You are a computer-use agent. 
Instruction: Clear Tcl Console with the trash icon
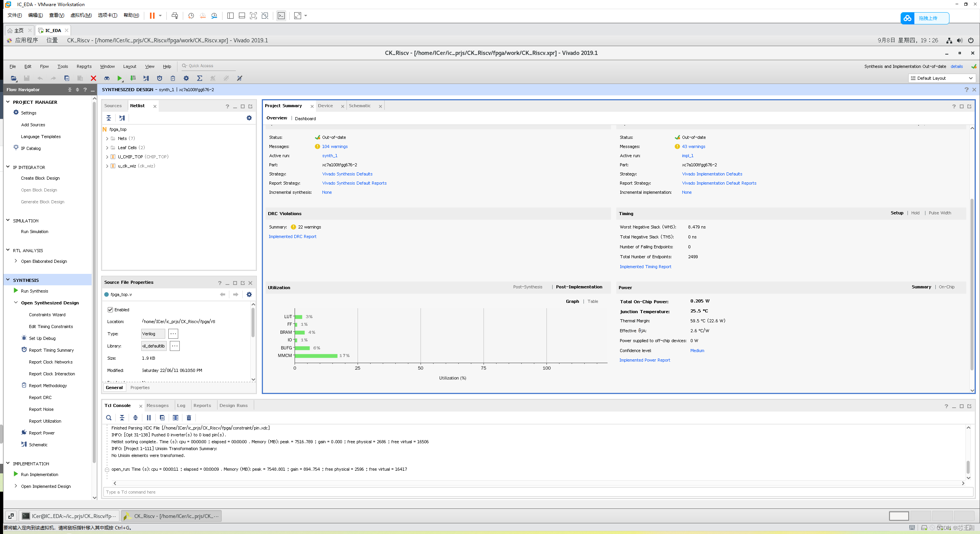189,418
